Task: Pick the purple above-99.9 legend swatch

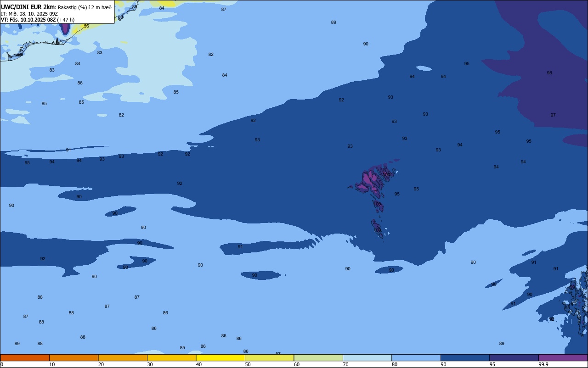Action: click(x=563, y=357)
